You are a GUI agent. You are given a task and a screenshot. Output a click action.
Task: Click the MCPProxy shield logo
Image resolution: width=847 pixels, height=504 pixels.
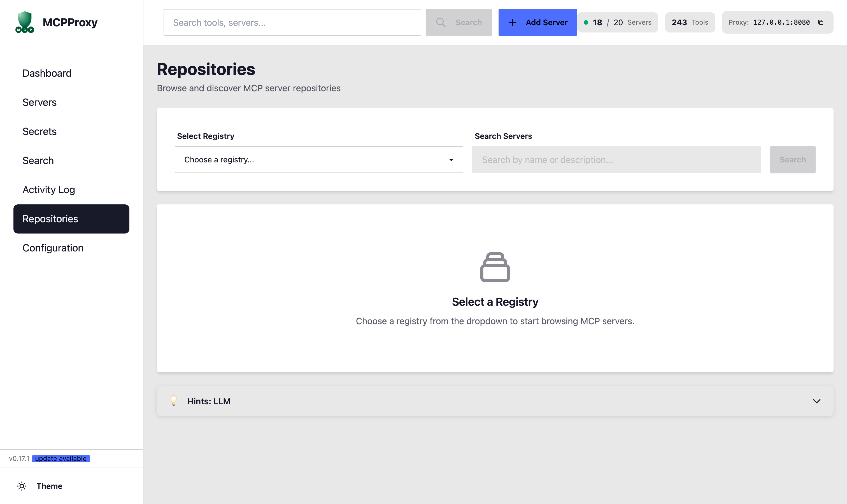(24, 22)
